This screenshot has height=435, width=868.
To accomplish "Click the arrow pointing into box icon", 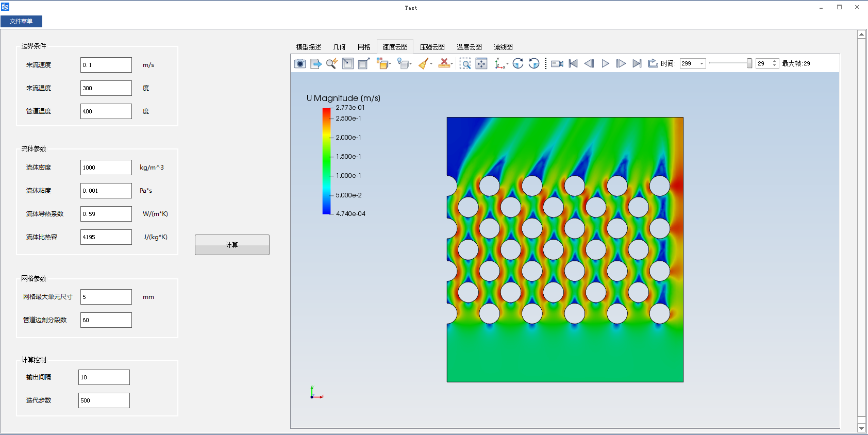I will (x=348, y=63).
